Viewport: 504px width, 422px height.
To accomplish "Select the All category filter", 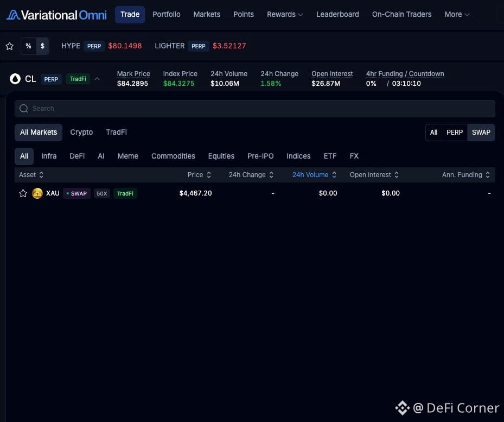I will tap(24, 156).
